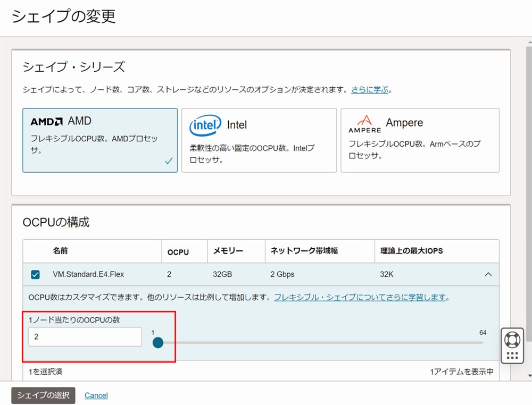Click the 名前 column header

(60, 251)
